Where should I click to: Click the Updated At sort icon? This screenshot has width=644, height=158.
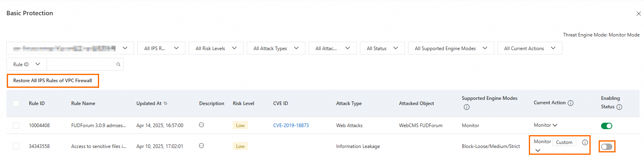(x=165, y=103)
